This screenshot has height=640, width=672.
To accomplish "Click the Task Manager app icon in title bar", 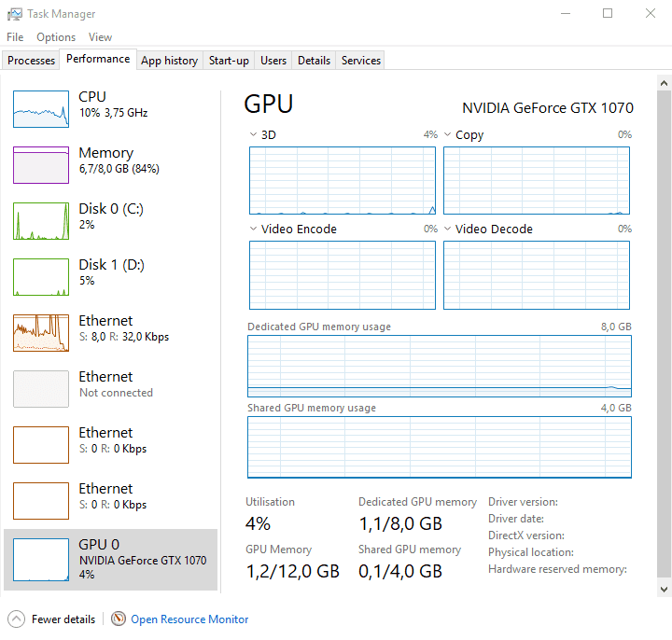I will (x=14, y=14).
